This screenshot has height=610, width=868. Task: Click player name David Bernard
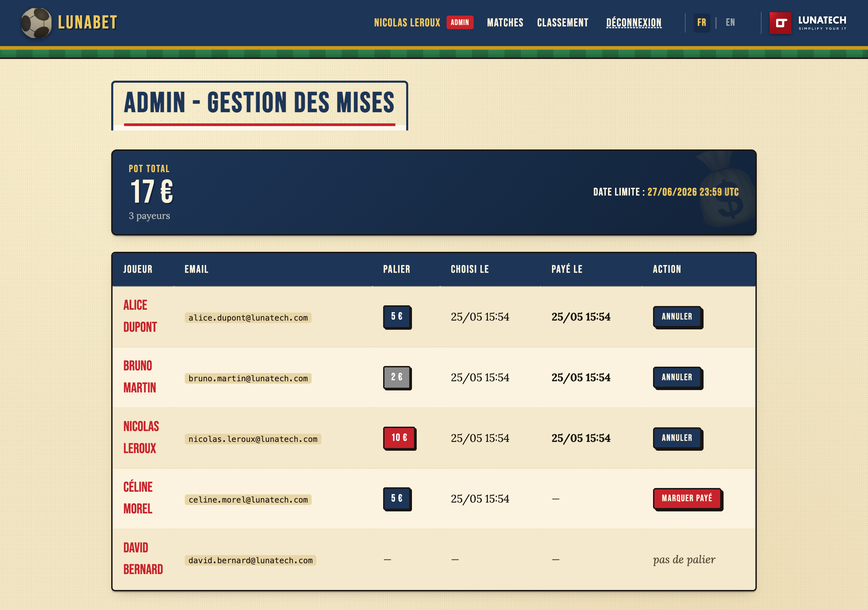coord(143,558)
